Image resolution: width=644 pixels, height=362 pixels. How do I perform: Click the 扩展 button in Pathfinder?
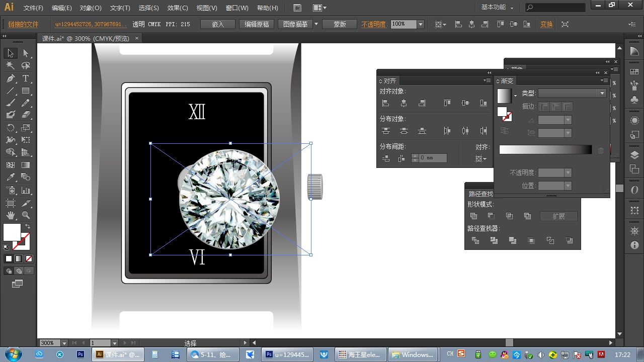[558, 216]
